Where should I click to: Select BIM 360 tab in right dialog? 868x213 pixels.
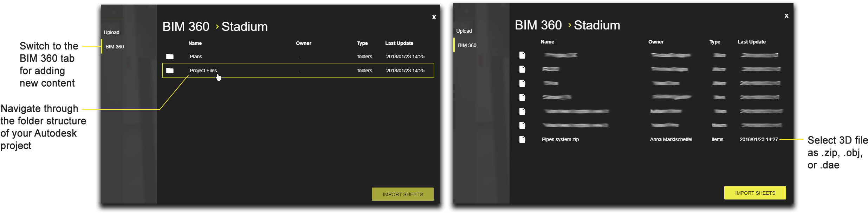pos(467,45)
